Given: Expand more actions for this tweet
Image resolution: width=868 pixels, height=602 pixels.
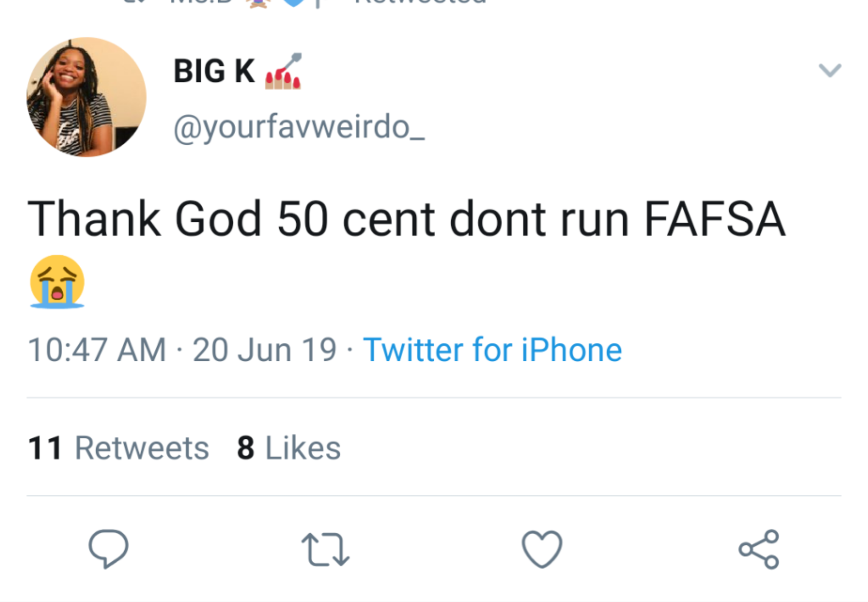Looking at the screenshot, I should tap(831, 70).
